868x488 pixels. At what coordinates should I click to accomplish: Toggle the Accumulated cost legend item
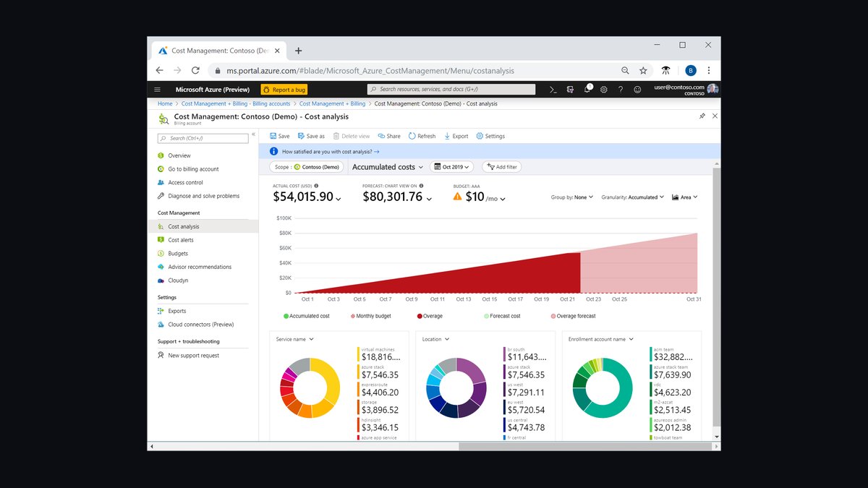click(x=307, y=316)
